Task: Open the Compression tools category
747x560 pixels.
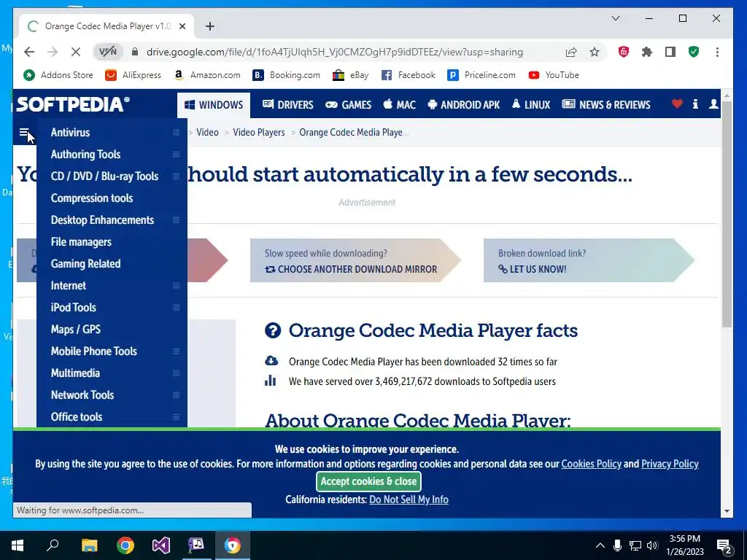Action: pos(92,198)
